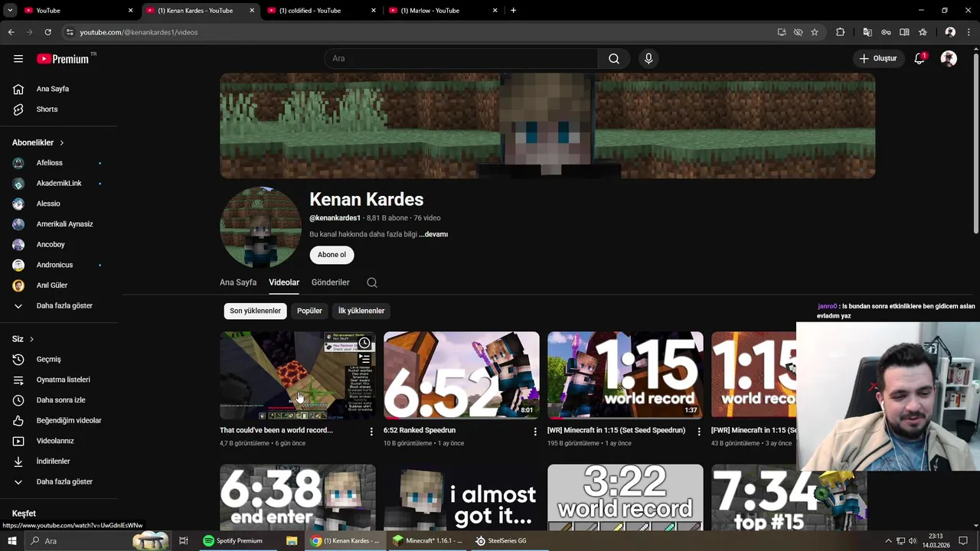The image size is (980, 551).
Task: Select the İlk yüklenenler filter chip
Action: (361, 311)
